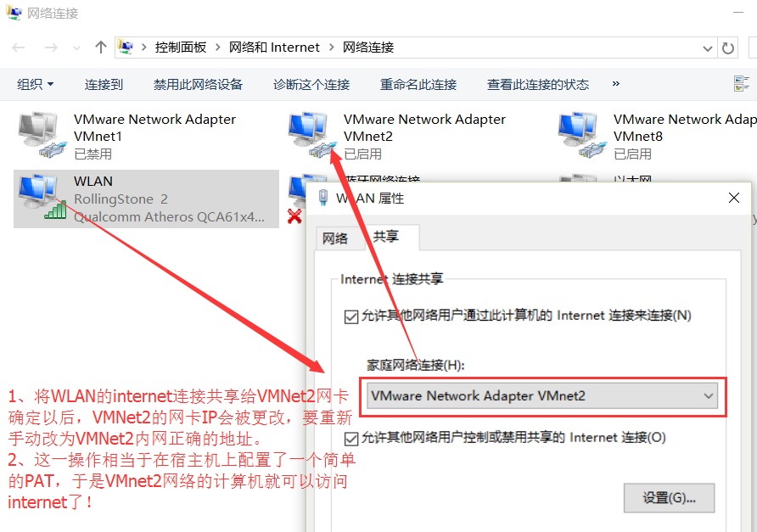Click the back navigation arrow
The width and height of the screenshot is (757, 532).
click(x=19, y=48)
